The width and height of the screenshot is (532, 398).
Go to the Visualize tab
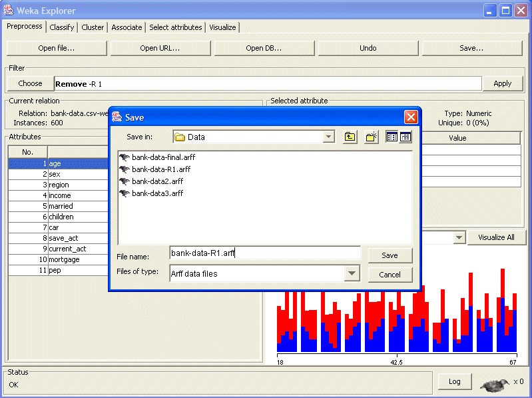(222, 27)
